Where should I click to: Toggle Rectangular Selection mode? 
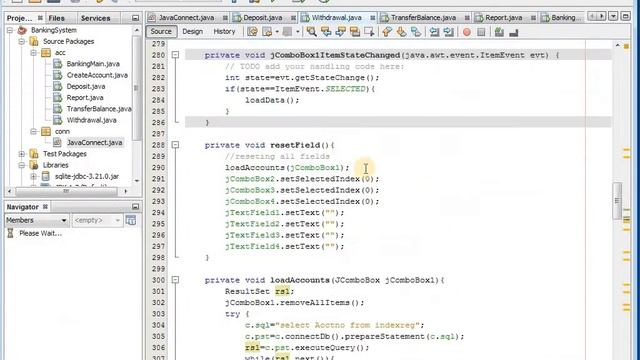click(x=369, y=32)
